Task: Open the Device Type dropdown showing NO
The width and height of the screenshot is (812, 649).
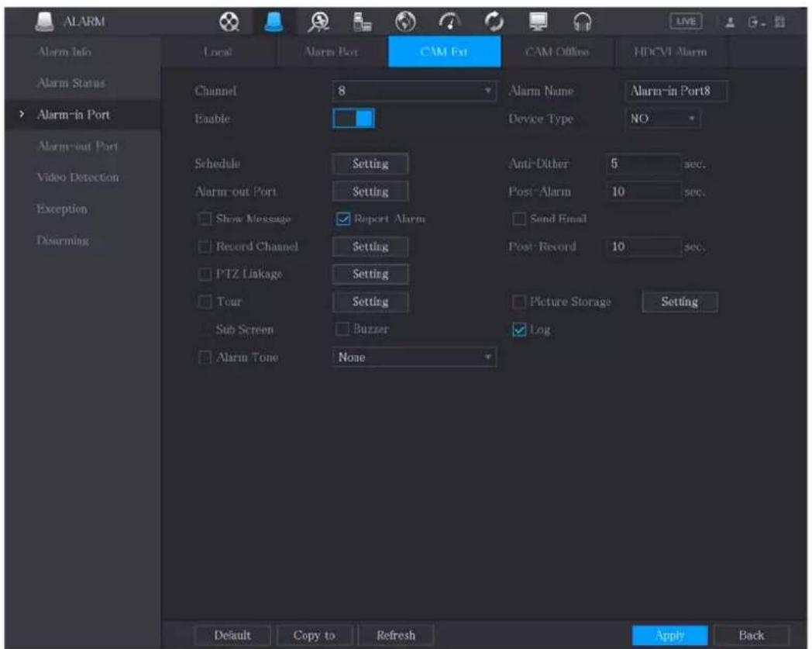Action: 662,119
